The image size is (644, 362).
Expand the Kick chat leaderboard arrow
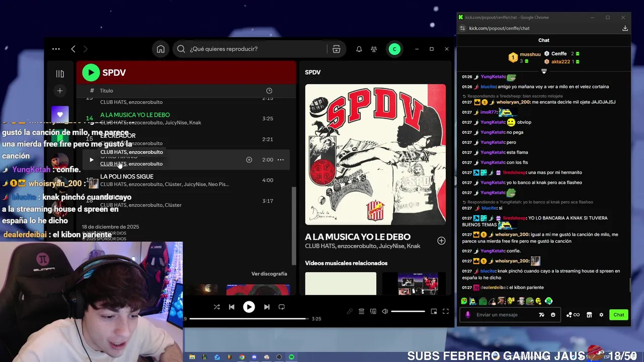pyautogui.click(x=544, y=71)
